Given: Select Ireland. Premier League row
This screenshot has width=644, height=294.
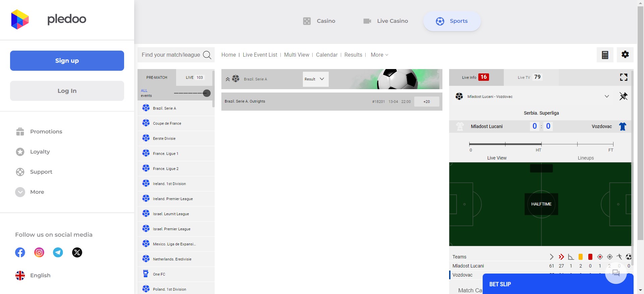Looking at the screenshot, I should tap(176, 199).
